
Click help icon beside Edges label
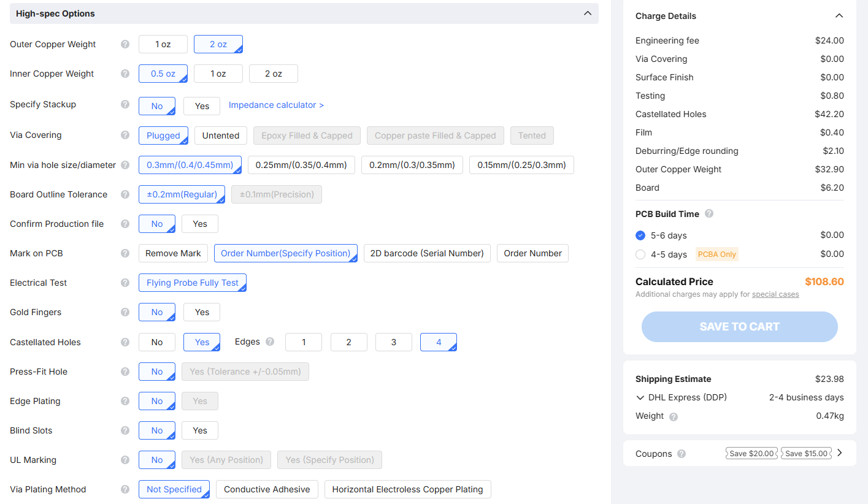[270, 342]
